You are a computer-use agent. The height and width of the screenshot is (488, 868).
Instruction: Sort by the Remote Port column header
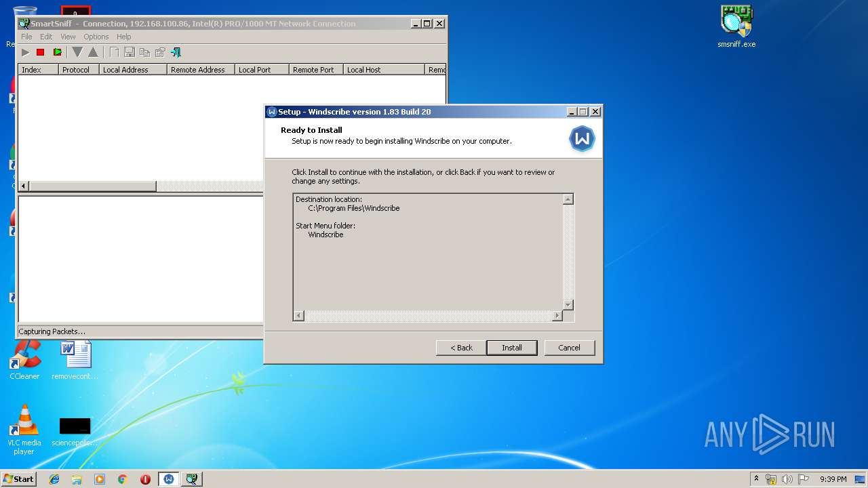tap(316, 70)
